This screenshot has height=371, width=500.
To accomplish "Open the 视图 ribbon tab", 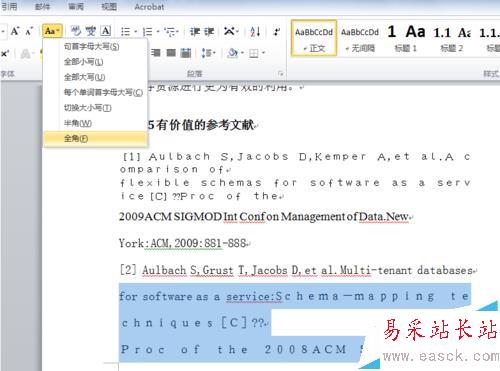I will coord(109,6).
